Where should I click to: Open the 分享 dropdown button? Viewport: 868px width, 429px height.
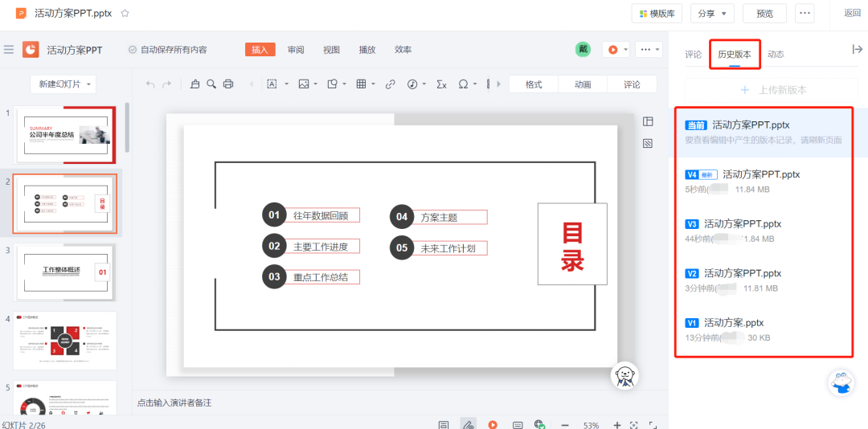(712, 14)
